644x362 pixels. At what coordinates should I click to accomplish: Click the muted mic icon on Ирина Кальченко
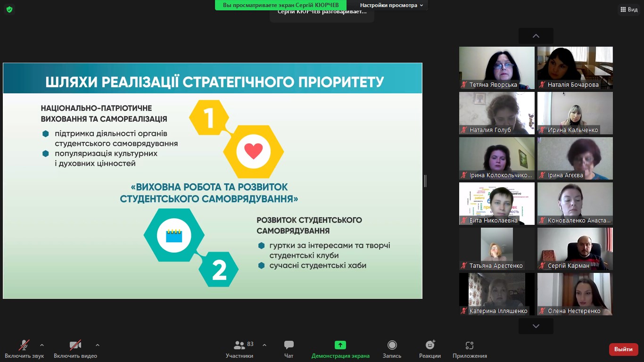(543, 130)
